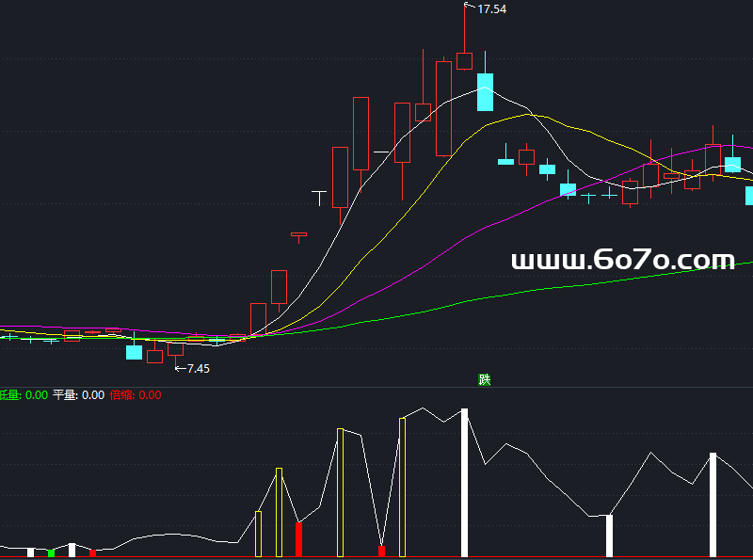Click the small green bar in indicator panel
Image resolution: width=753 pixels, height=560 pixels.
tap(51, 552)
